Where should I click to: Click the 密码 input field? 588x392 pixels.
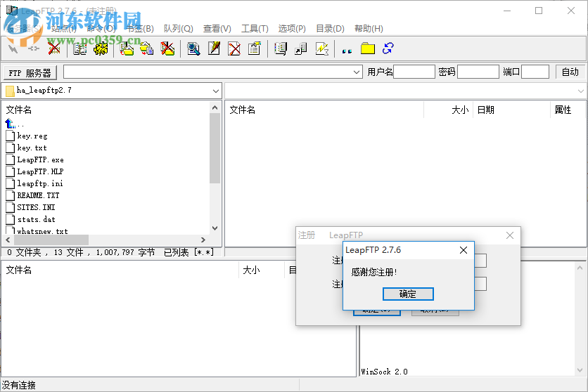[x=478, y=72]
